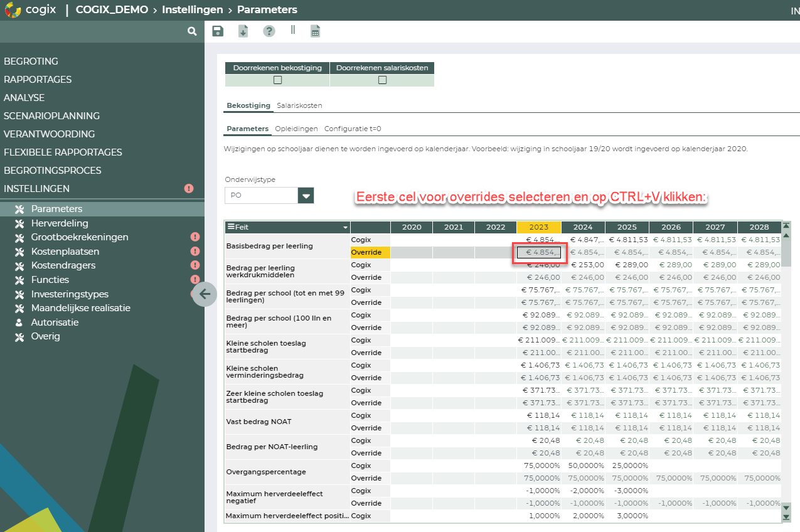
Task: Click the 2028 column header
Action: point(759,227)
